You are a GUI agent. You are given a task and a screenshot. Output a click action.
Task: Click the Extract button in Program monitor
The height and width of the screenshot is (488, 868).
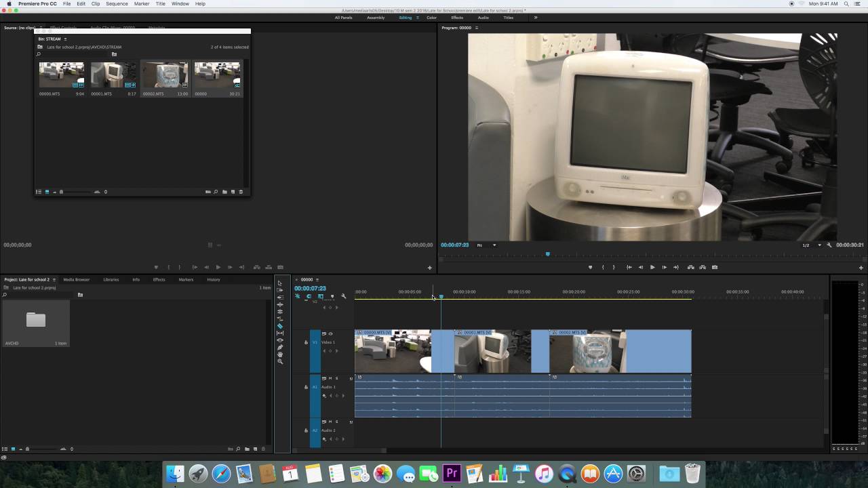[703, 267]
